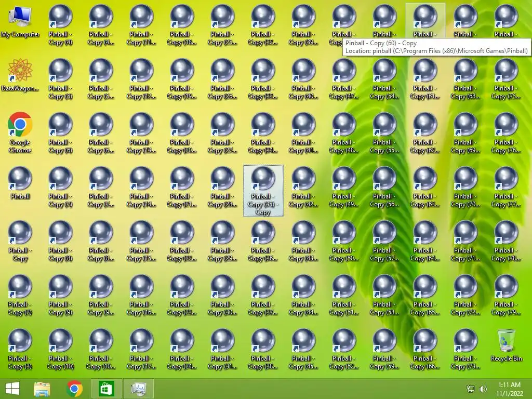Click the Pinball - Copy (26...) icon
Viewport: 532px width, 399px height.
(x=222, y=79)
